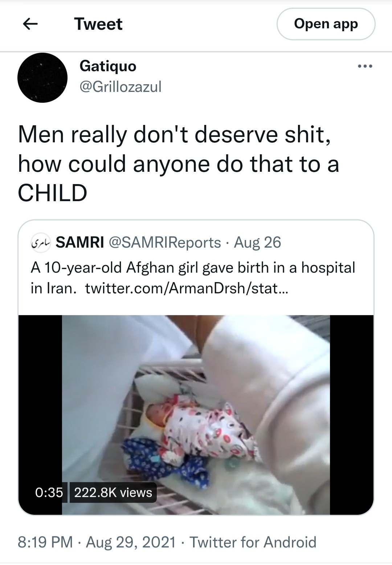Go back using the left arrow
The image size is (392, 565).
click(x=30, y=24)
